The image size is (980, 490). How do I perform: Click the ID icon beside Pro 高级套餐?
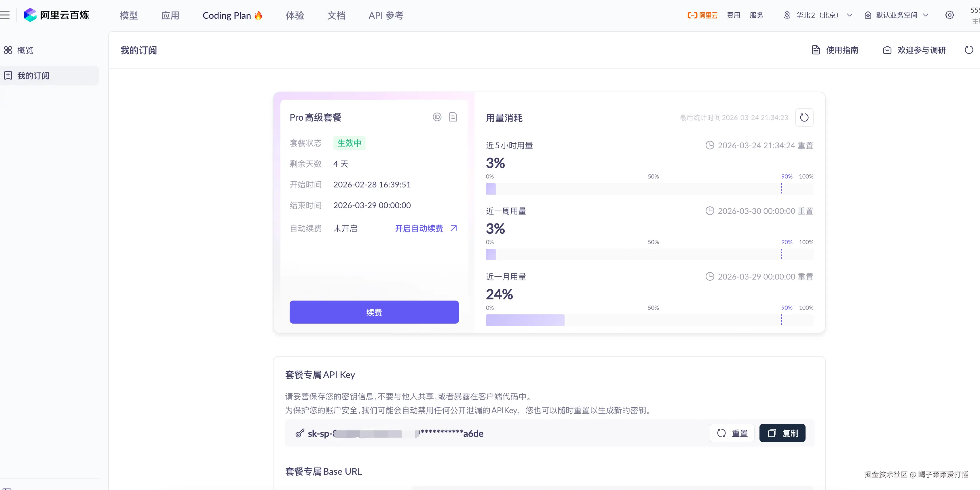(x=437, y=117)
